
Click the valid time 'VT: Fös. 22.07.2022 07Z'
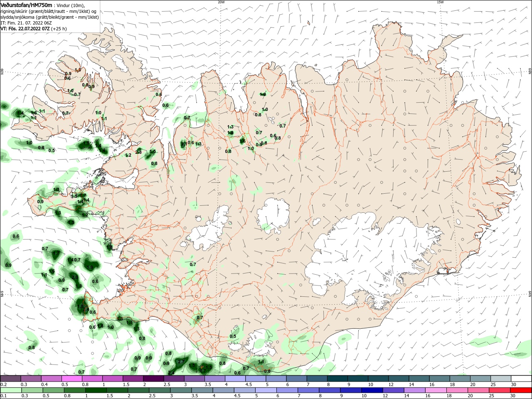[x=25, y=29]
